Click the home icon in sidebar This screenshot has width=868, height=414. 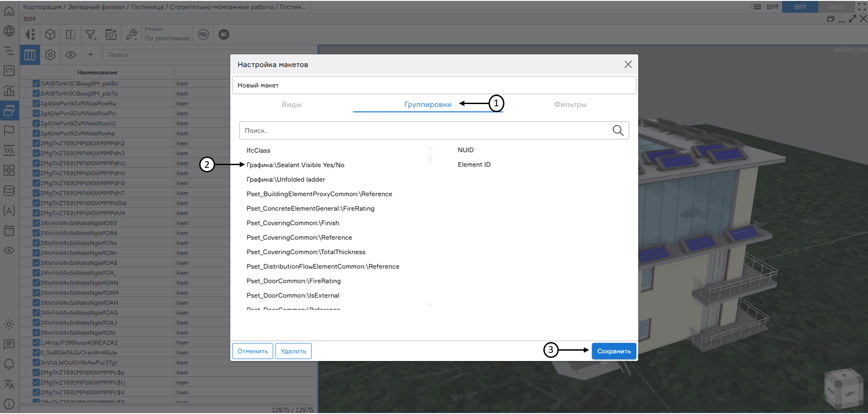tap(9, 11)
